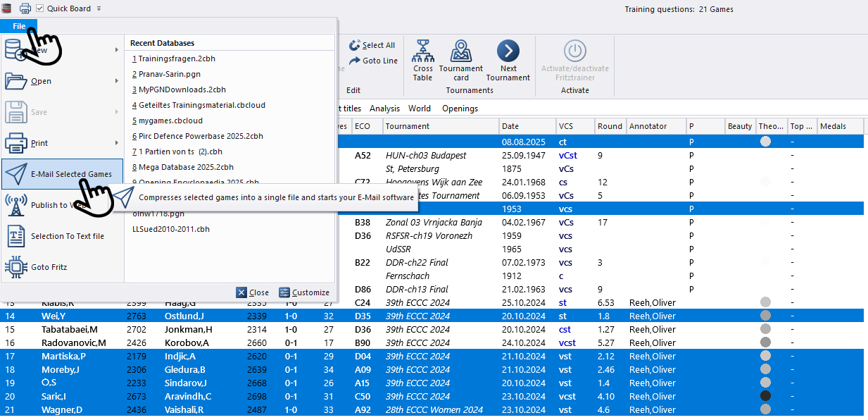Click the E-Mail Selected Games paper plane icon
868x420 pixels.
pos(16,174)
